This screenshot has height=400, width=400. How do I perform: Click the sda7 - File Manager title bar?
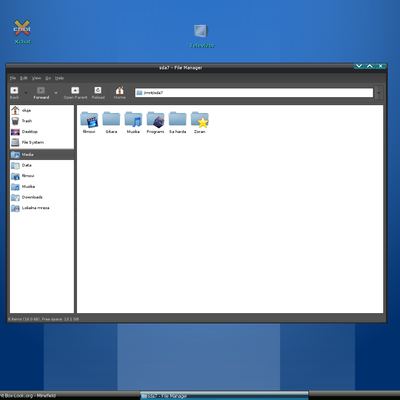[180, 68]
